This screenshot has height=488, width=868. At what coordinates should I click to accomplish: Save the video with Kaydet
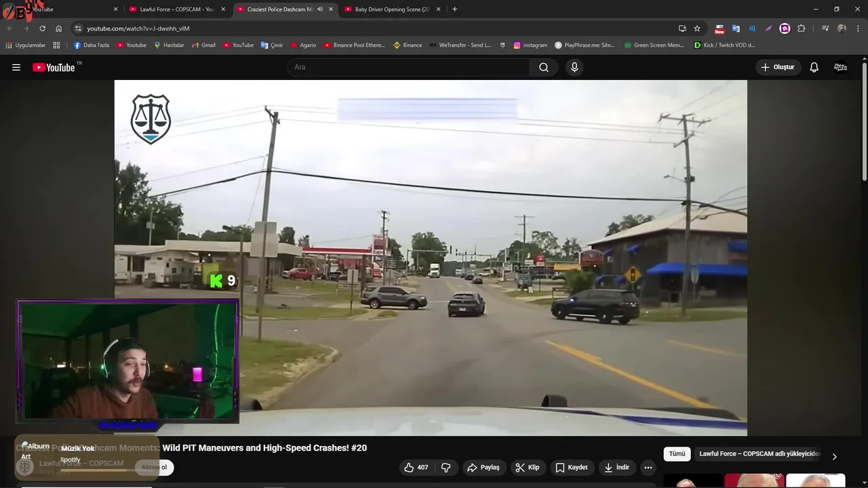tap(571, 467)
